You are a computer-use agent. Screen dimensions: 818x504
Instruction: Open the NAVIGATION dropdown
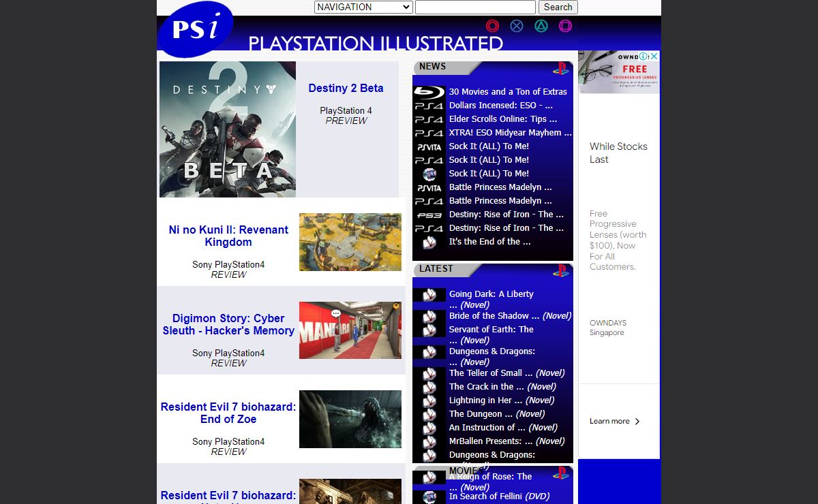(363, 7)
